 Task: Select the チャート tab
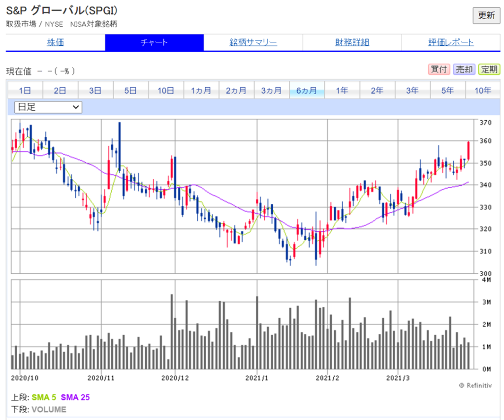coord(154,42)
